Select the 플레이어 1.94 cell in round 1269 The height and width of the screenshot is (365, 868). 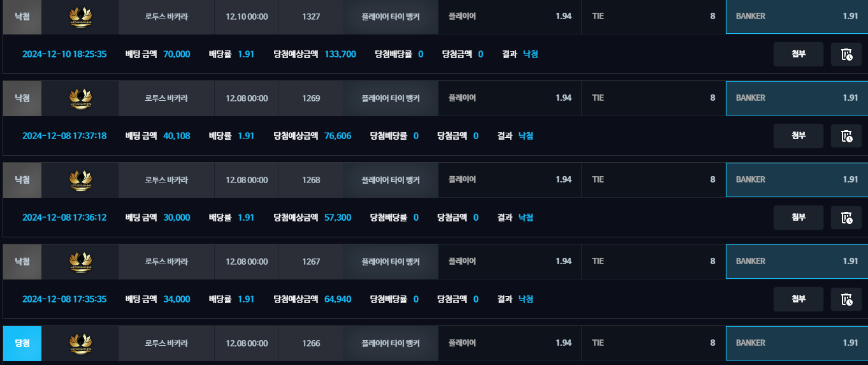(509, 98)
